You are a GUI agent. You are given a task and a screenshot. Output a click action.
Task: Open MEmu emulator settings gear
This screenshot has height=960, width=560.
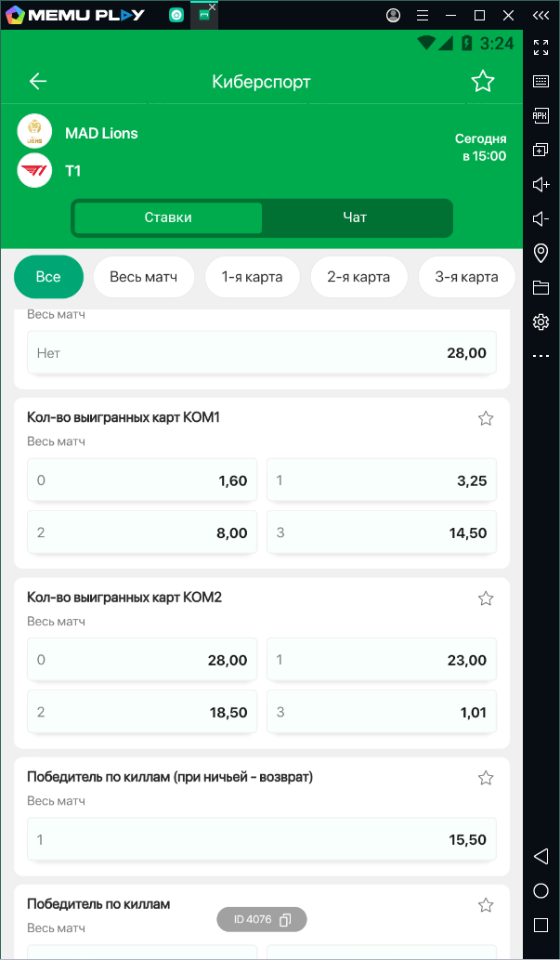(x=540, y=322)
